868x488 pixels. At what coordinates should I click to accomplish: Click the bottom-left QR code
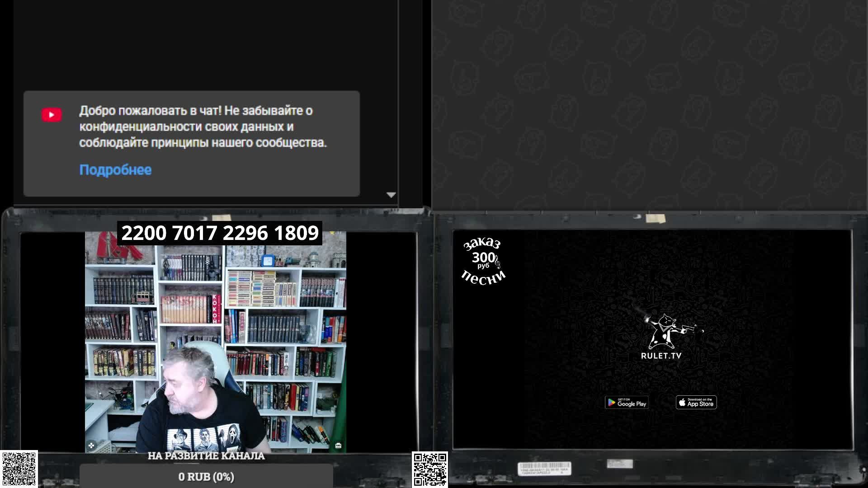point(19,469)
